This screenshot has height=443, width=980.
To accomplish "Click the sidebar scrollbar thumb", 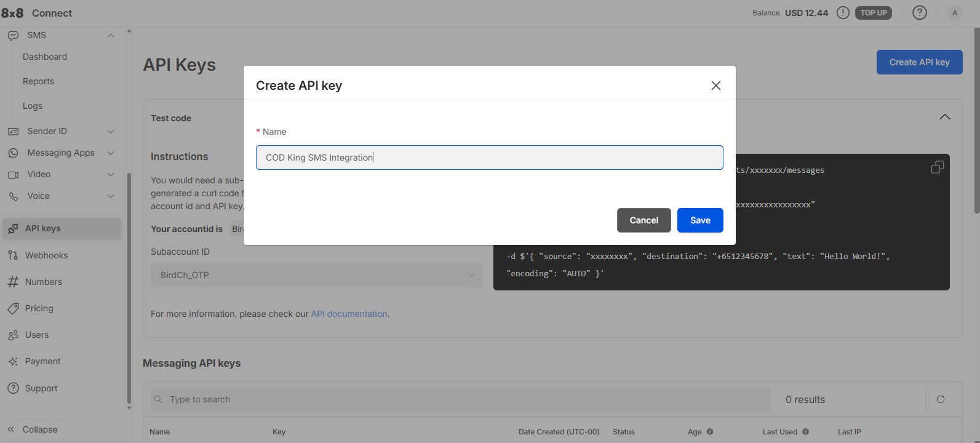I will 129,288.
